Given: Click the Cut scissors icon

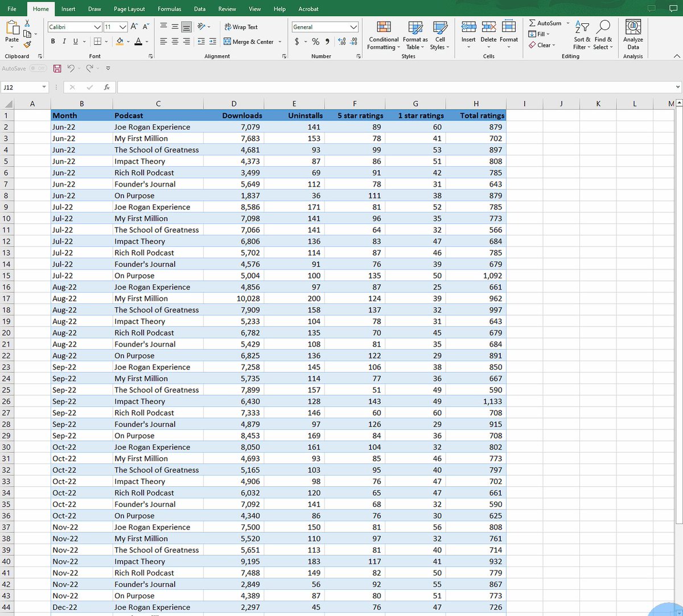Looking at the screenshot, I should [26, 23].
